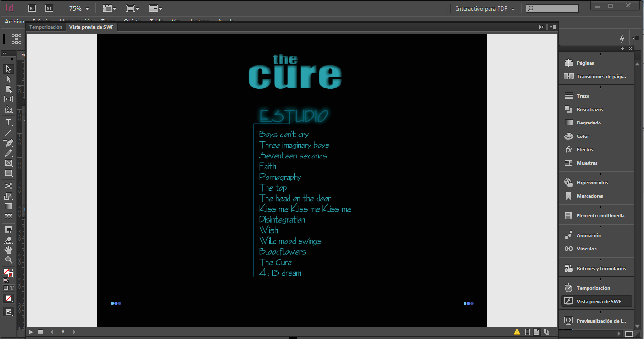Select the Gradient Swatch tool
Image resolution: width=644 pixels, height=339 pixels.
pos(9,206)
